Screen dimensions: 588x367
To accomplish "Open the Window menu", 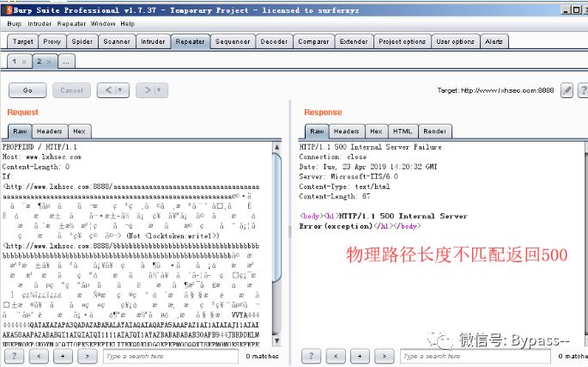I will pos(103,24).
